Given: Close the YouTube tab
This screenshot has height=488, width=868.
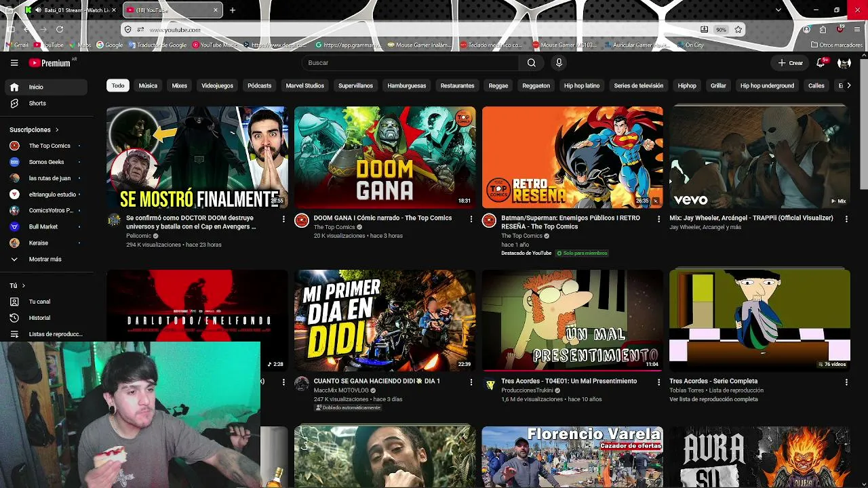Looking at the screenshot, I should click(216, 10).
